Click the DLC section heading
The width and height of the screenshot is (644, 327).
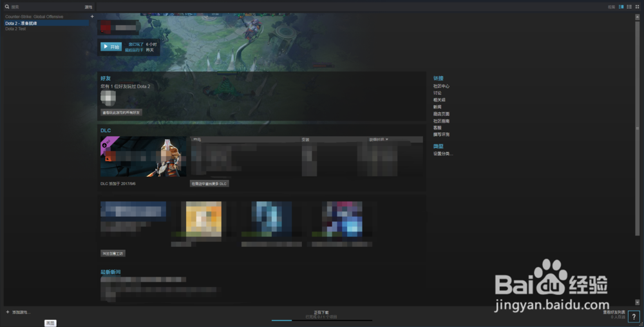point(106,130)
